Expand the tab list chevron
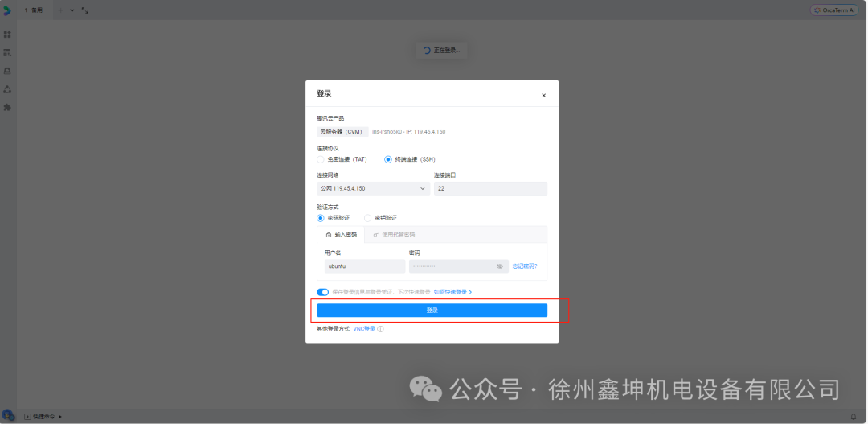The width and height of the screenshot is (868, 424). 72,10
